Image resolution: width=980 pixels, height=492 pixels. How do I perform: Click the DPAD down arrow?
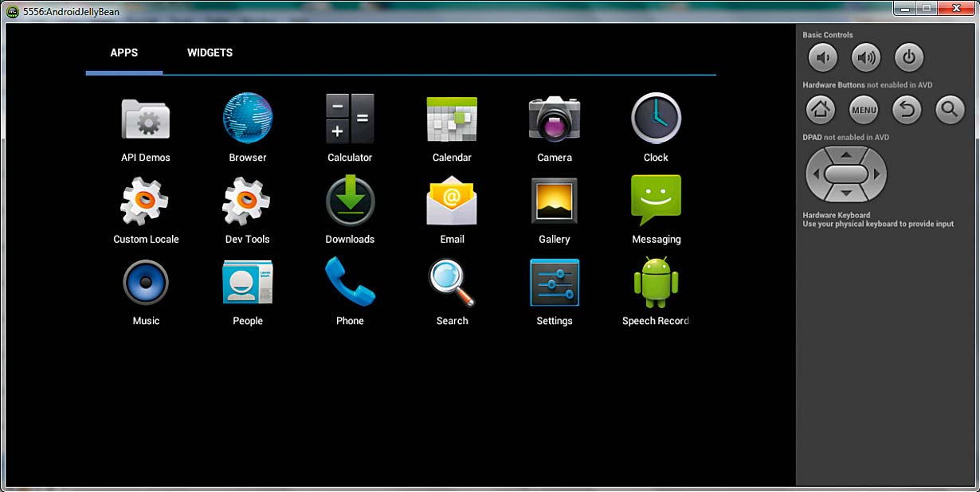click(x=846, y=193)
